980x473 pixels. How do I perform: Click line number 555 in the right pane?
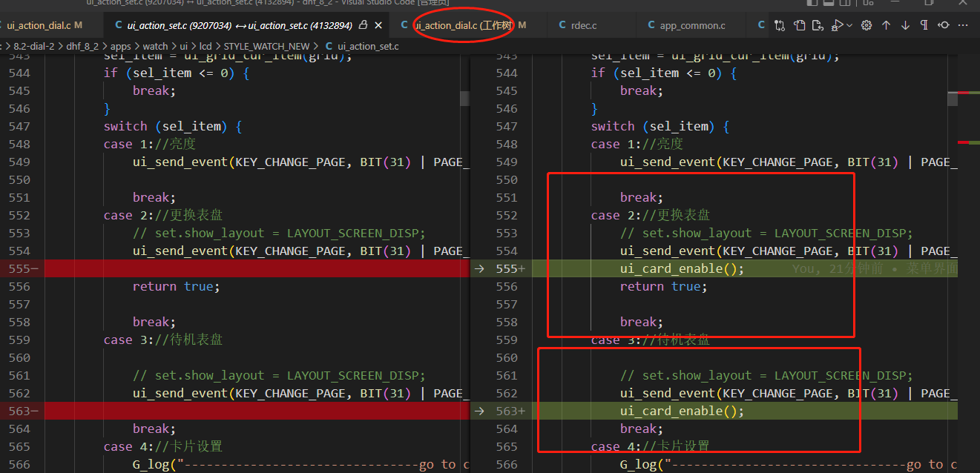507,268
